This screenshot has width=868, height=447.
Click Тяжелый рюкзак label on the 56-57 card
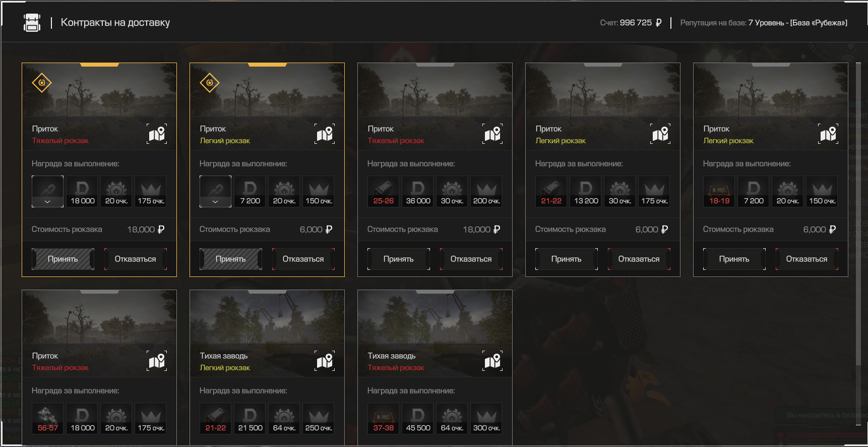point(60,368)
